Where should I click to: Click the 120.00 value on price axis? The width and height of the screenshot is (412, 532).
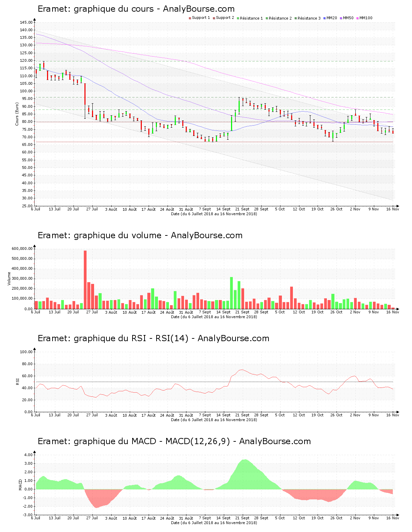click(26, 60)
